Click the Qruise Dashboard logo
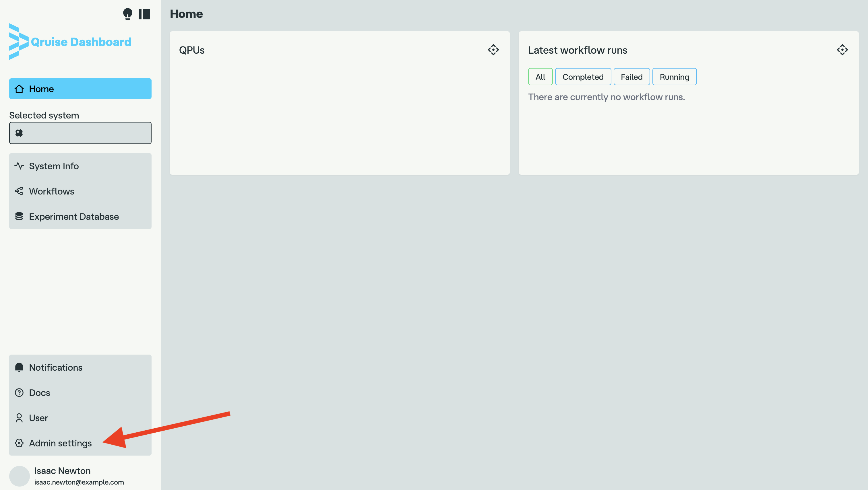 (x=70, y=42)
